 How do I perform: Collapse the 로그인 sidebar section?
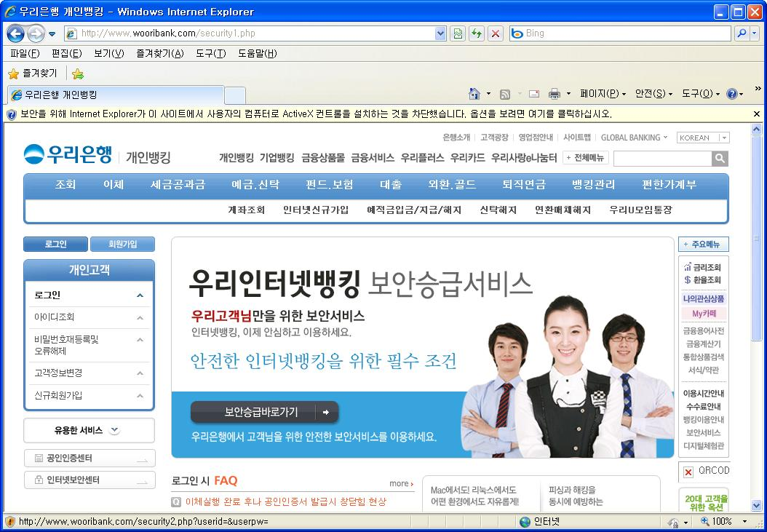coord(140,295)
